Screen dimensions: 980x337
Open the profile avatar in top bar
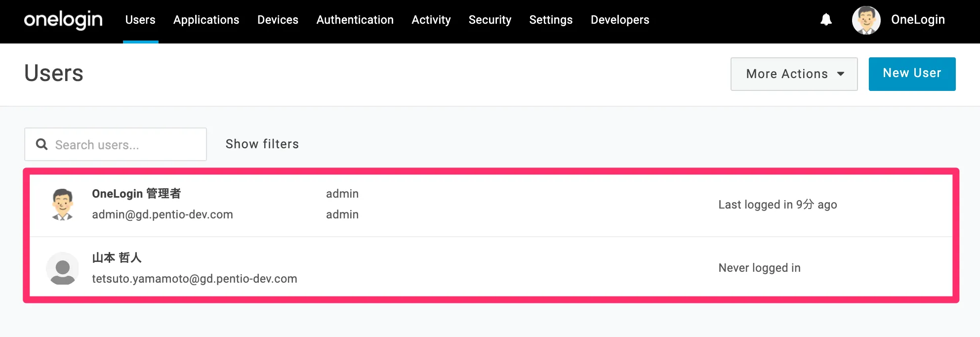pos(866,20)
